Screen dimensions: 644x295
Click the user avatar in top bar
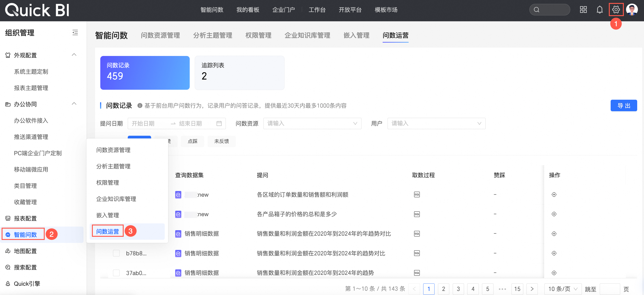632,10
